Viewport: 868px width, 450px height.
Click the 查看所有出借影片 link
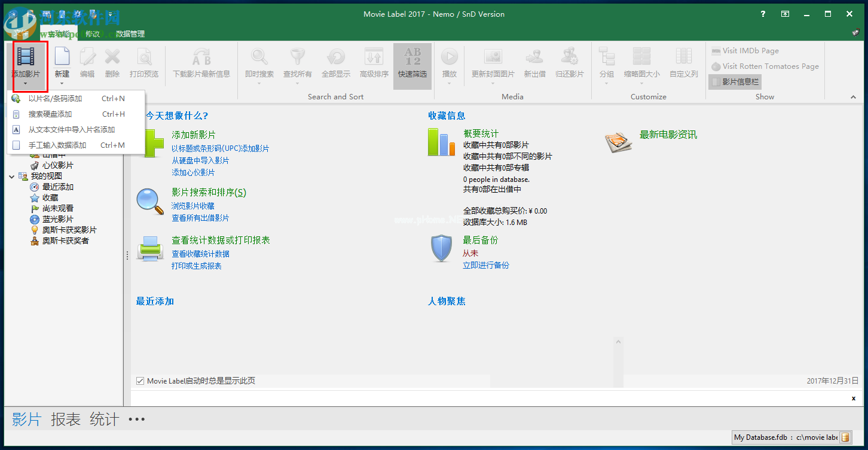(x=200, y=218)
